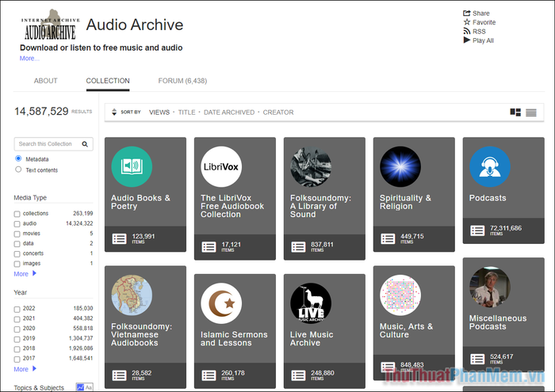Sort by TITLE

(186, 112)
